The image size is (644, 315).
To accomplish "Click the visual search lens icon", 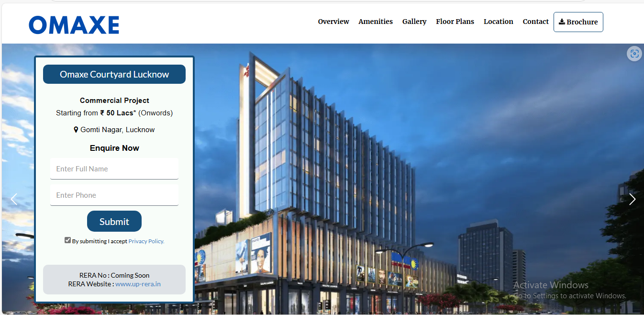I will coord(634,54).
